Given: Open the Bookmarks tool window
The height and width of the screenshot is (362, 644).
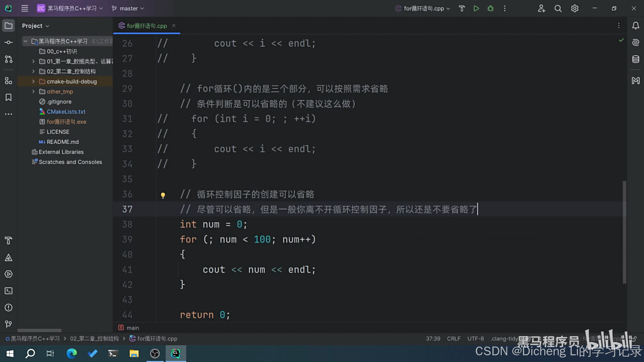Looking at the screenshot, I should point(8,98).
